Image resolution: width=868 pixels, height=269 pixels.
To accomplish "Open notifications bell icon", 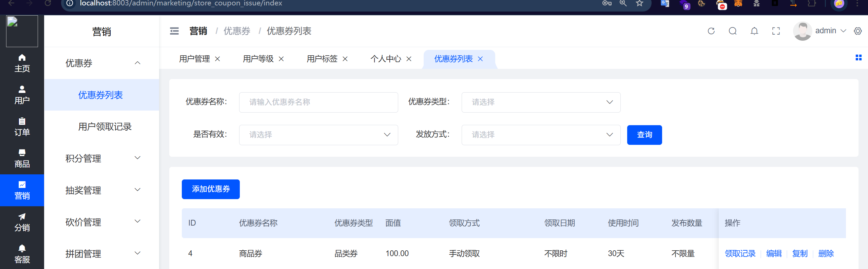I will [x=754, y=31].
